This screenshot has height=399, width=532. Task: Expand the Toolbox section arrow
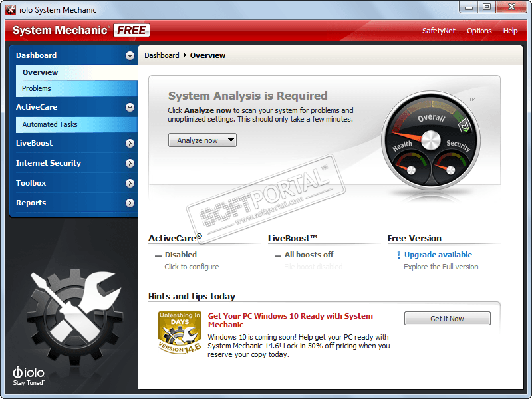pyautogui.click(x=130, y=184)
